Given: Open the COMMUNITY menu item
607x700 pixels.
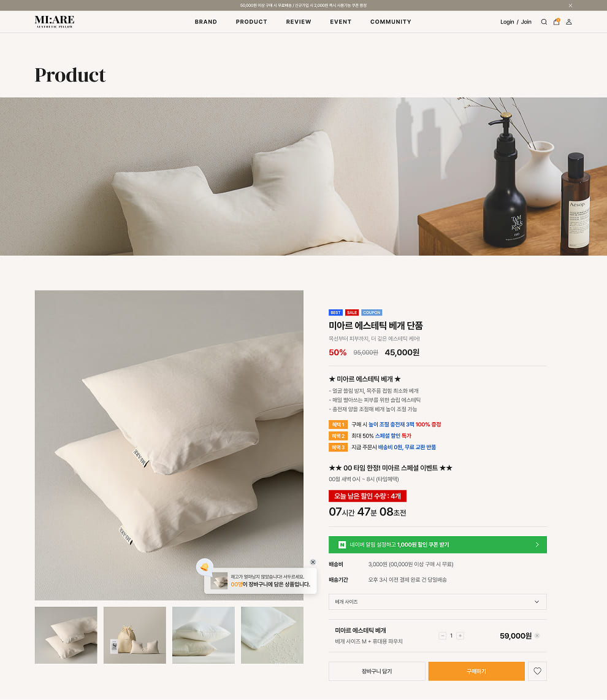Looking at the screenshot, I should pyautogui.click(x=391, y=22).
